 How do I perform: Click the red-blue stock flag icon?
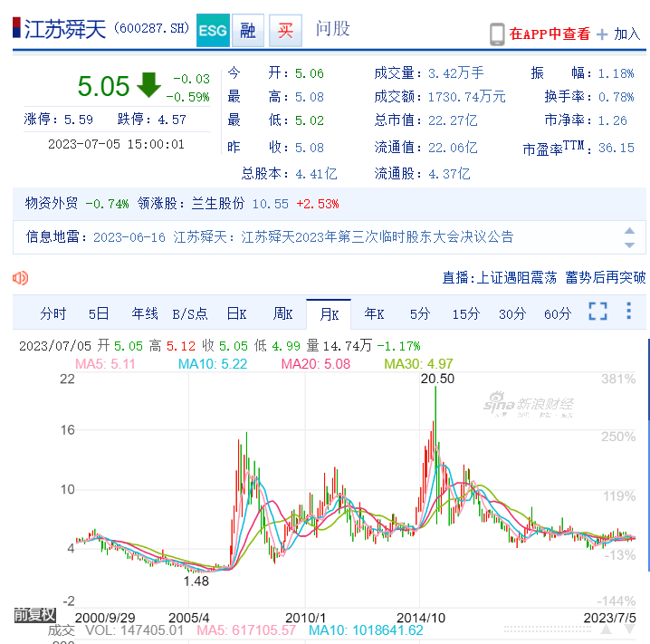pos(16,28)
